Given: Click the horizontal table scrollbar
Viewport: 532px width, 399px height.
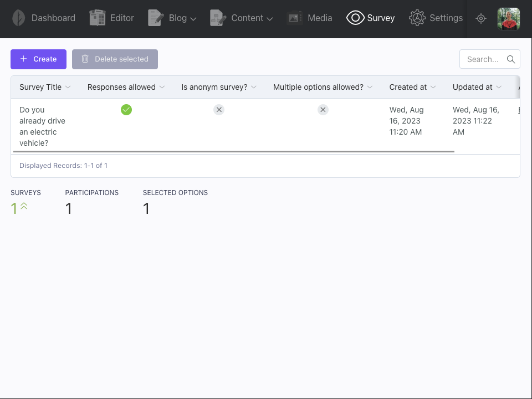Looking at the screenshot, I should click(234, 152).
